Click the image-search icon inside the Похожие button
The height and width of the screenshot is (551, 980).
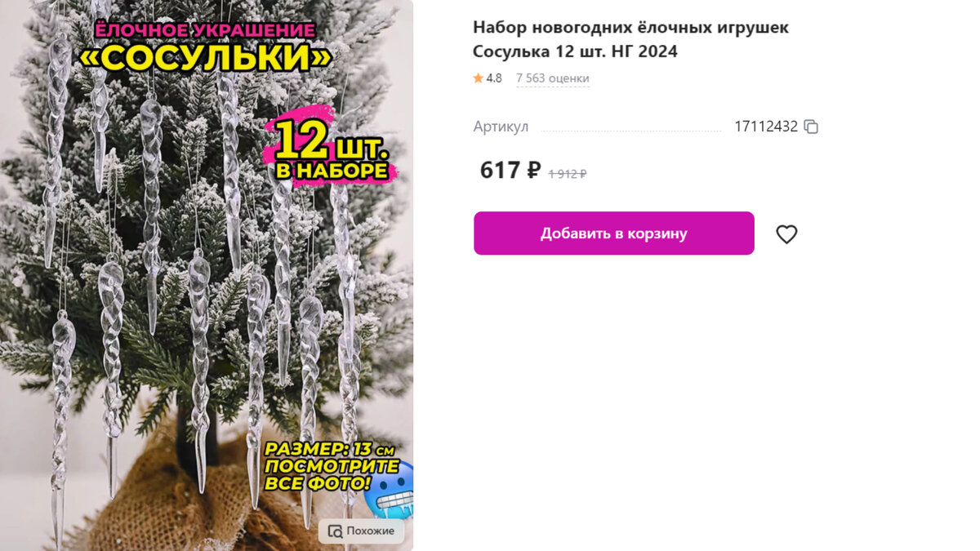click(x=335, y=531)
